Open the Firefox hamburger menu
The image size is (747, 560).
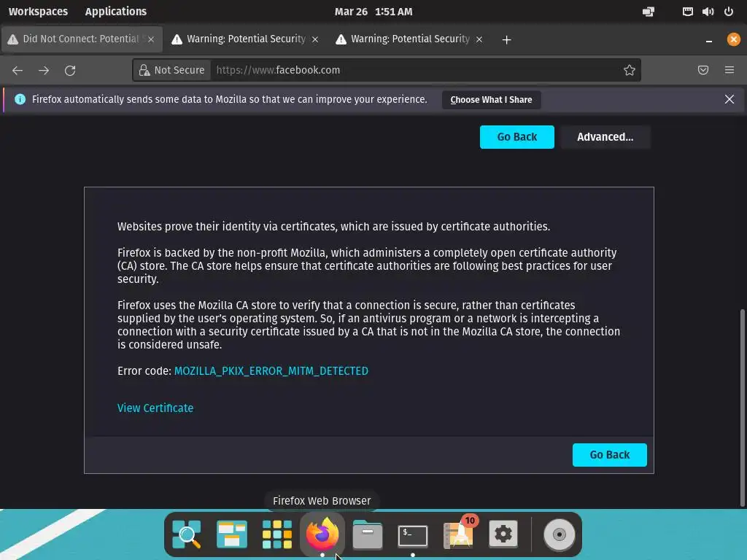[x=729, y=71]
